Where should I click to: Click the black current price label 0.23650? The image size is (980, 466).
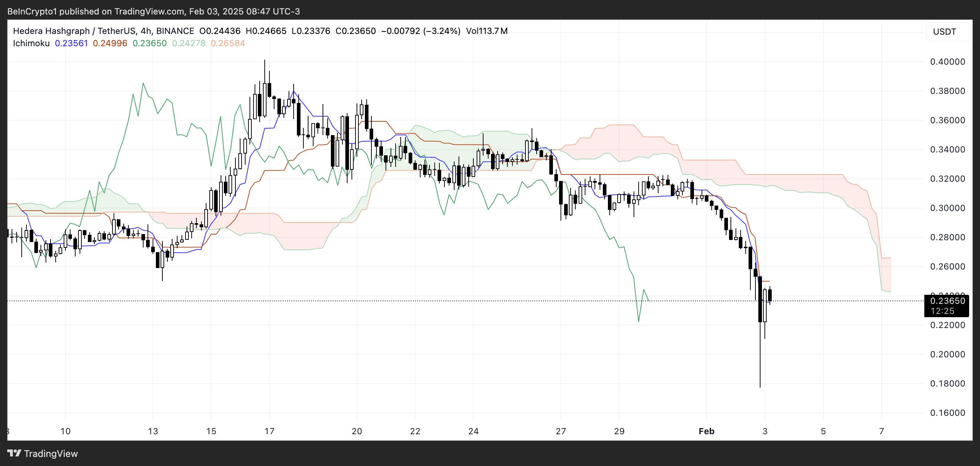tap(947, 301)
